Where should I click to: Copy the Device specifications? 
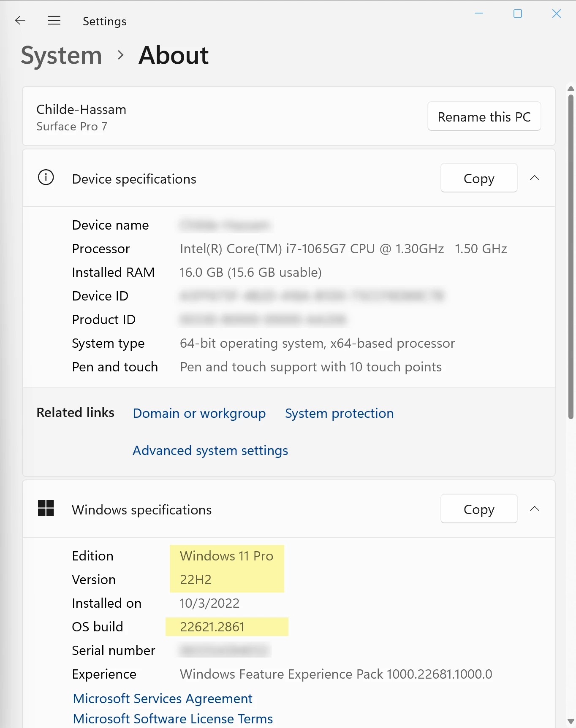pos(479,178)
